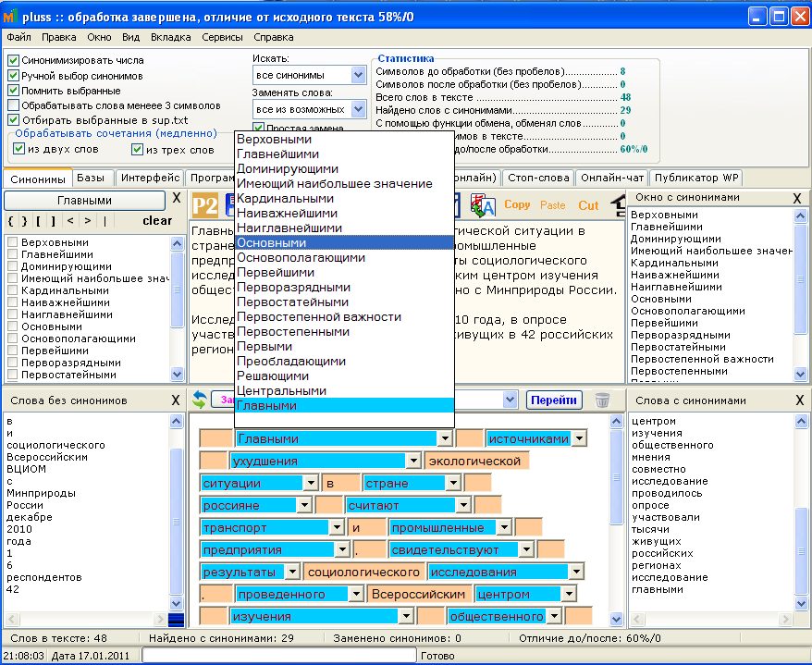The width and height of the screenshot is (812, 665).
Task: Uncheck 'Помнить выбранные' option
Action: coord(14,91)
